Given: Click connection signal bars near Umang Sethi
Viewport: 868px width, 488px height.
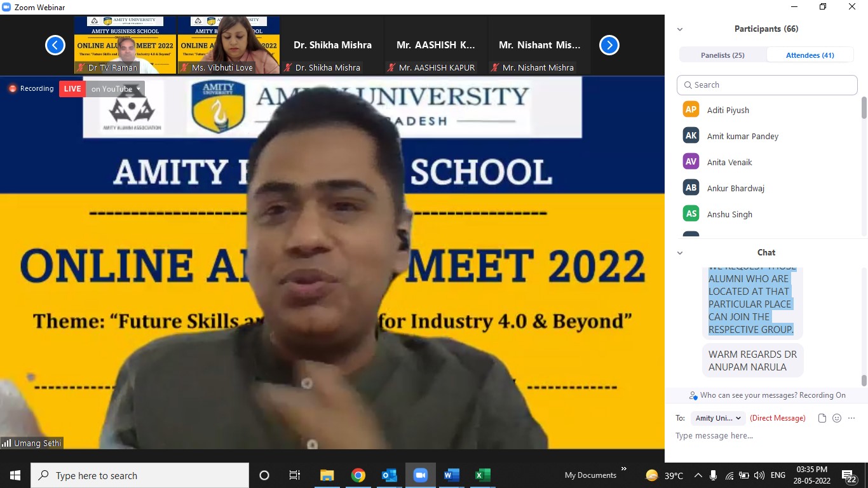Looking at the screenshot, I should [x=6, y=443].
